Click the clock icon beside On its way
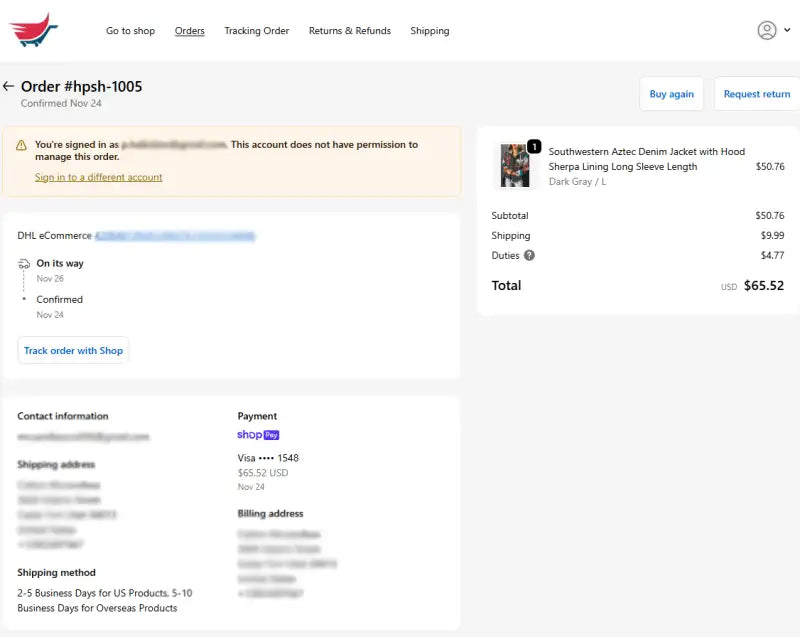800x637 pixels. pos(24,263)
